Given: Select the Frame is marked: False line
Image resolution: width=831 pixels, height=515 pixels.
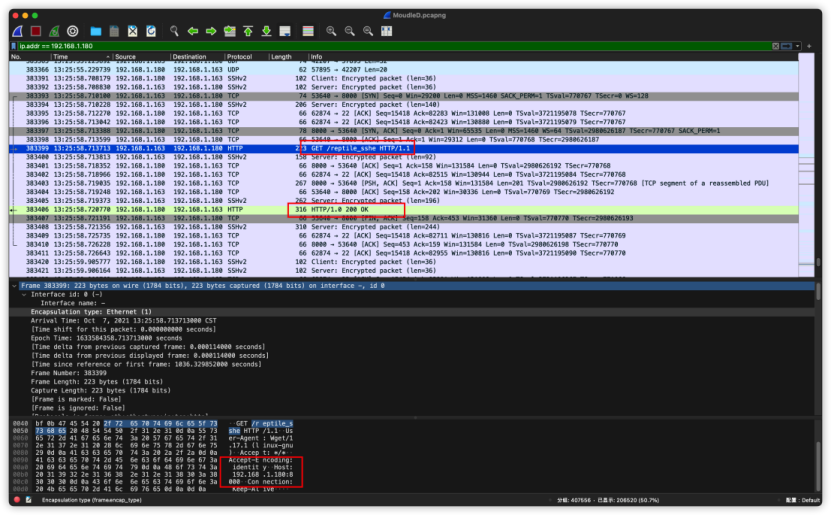Looking at the screenshot, I should pyautogui.click(x=412, y=399).
